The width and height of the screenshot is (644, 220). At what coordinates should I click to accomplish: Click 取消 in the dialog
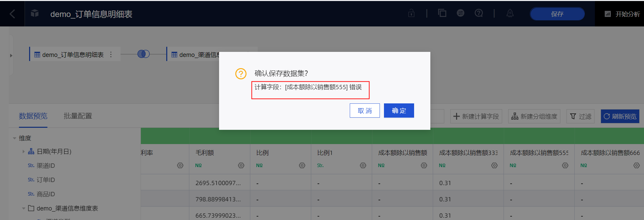365,111
